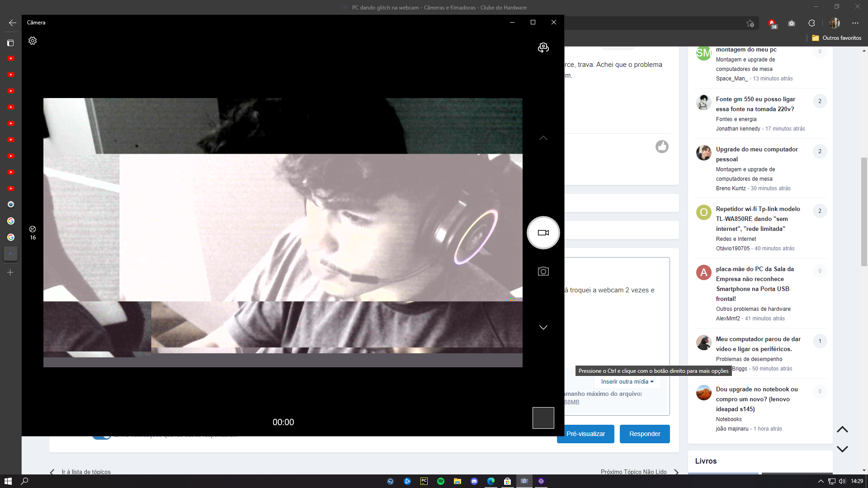Open the Windows Start menu

click(8, 481)
